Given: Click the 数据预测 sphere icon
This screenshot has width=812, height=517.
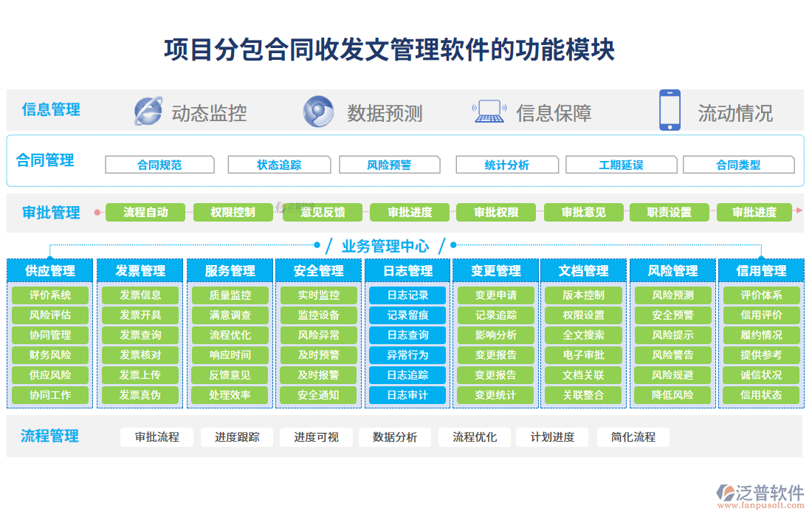Looking at the screenshot, I should coord(318,111).
